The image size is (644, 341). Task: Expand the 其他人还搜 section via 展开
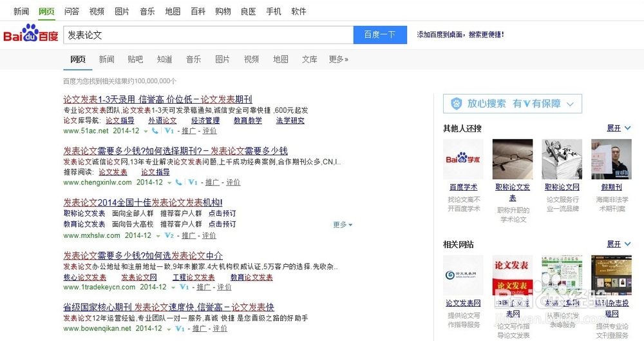[618, 128]
